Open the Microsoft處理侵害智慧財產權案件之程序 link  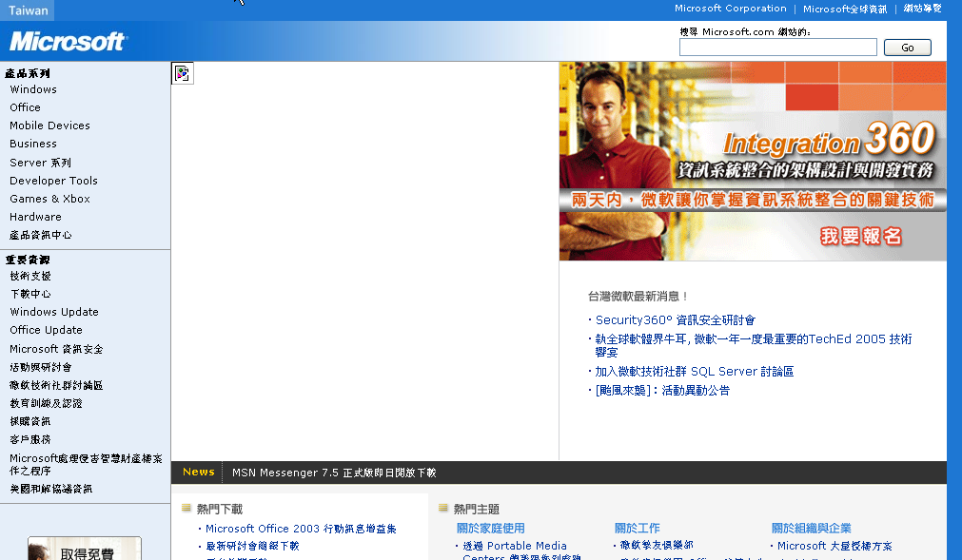(86, 464)
